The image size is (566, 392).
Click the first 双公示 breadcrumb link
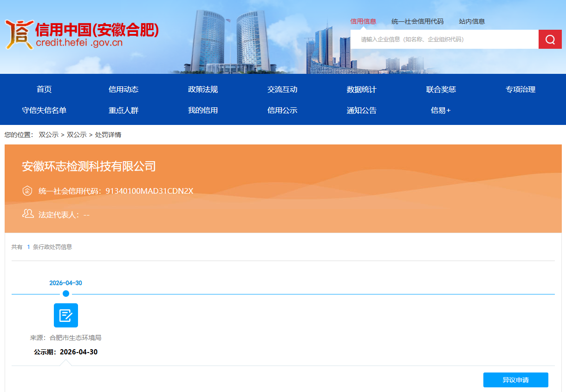[49, 135]
